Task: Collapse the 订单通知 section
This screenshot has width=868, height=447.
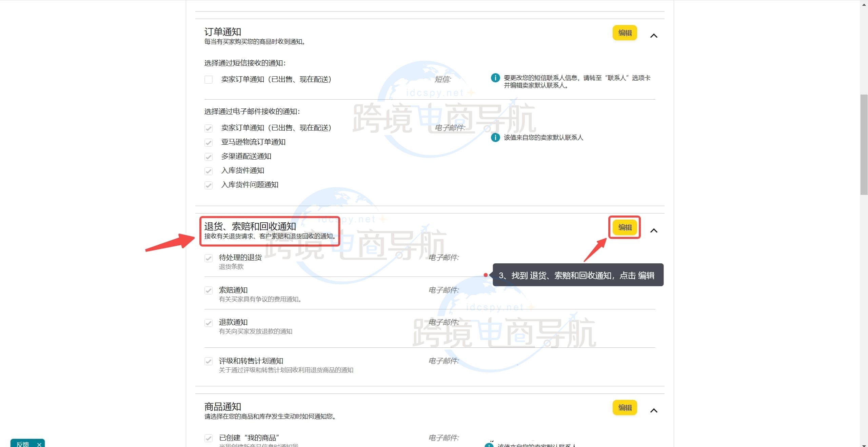Action: point(654,35)
